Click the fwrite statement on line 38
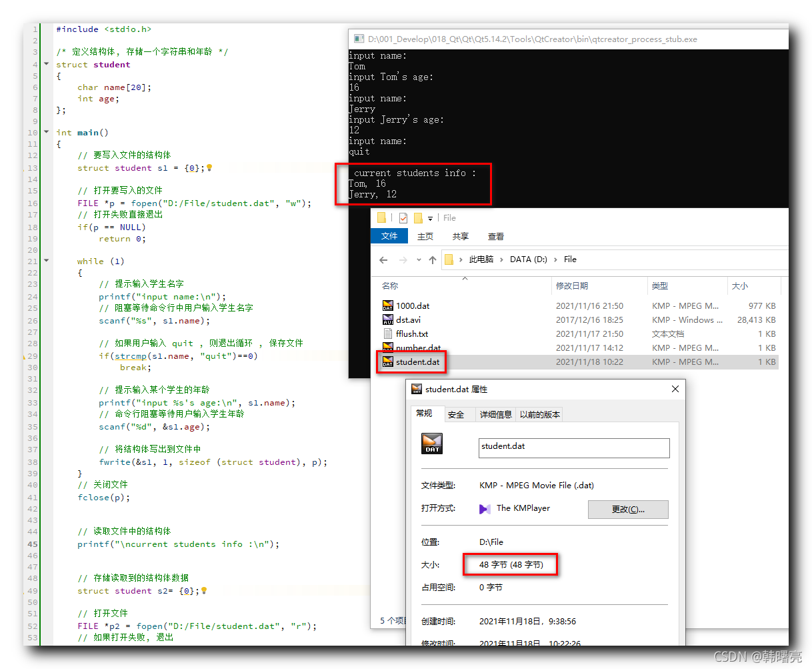812x669 pixels. 213,462
